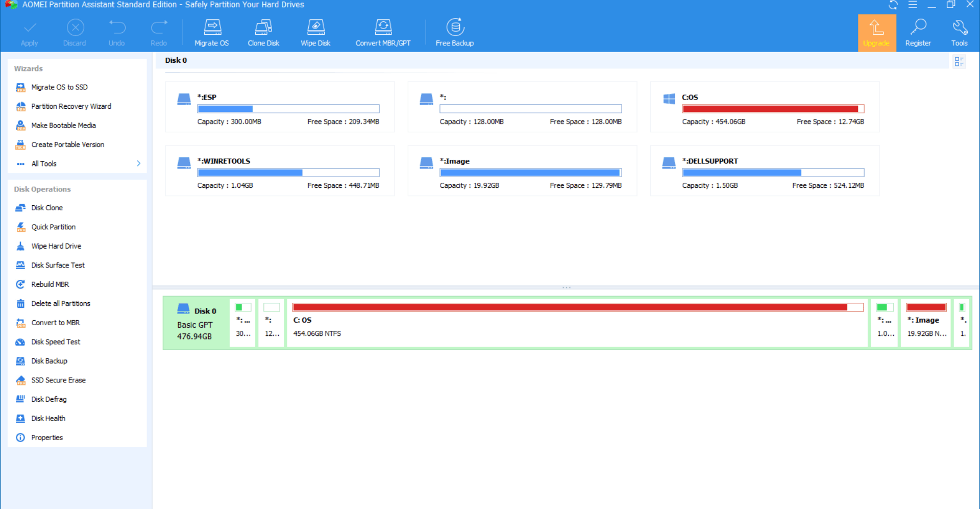Click the Quick Partition lightning icon
The width and height of the screenshot is (980, 509).
(x=20, y=227)
